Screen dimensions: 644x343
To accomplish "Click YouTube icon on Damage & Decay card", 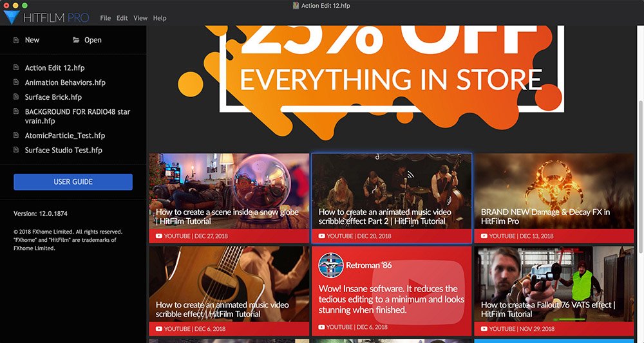I will click(484, 236).
